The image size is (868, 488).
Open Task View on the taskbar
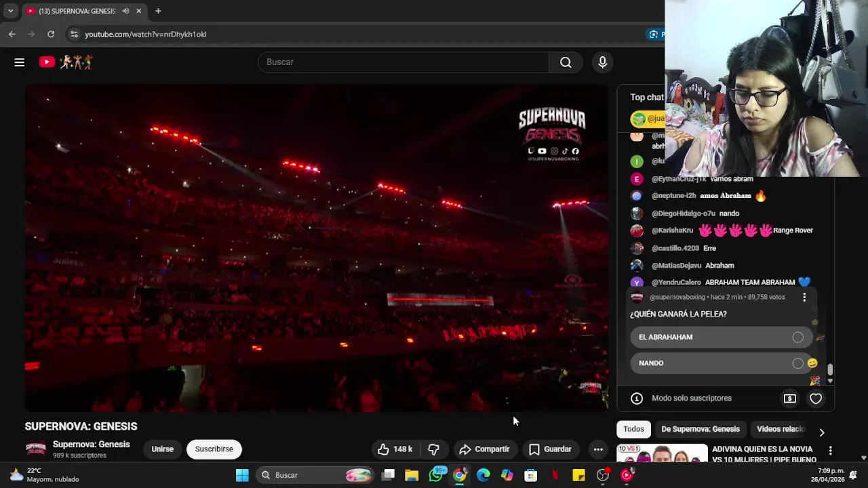tap(388, 475)
